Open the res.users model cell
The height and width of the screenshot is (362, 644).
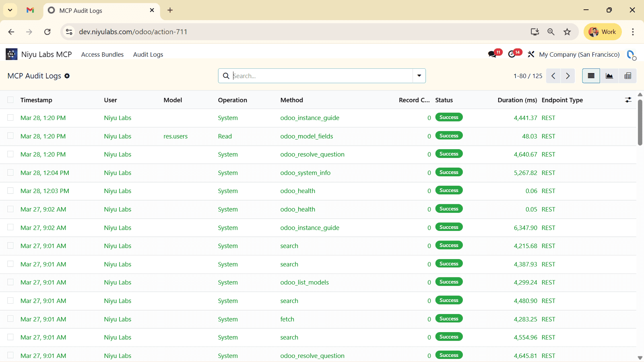pyautogui.click(x=175, y=136)
